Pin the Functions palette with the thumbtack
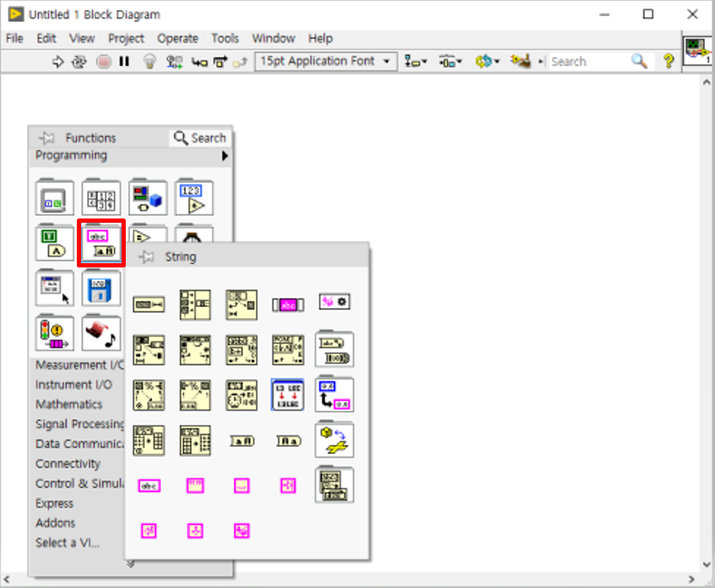 [x=46, y=138]
